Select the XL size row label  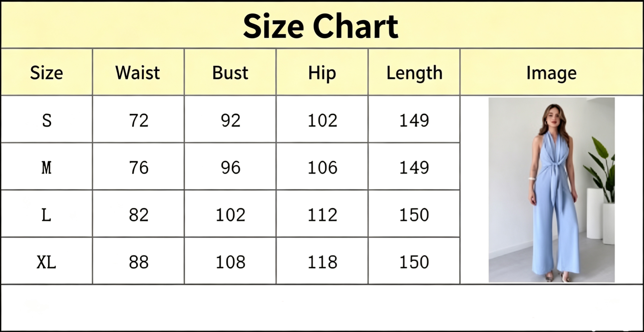46,262
